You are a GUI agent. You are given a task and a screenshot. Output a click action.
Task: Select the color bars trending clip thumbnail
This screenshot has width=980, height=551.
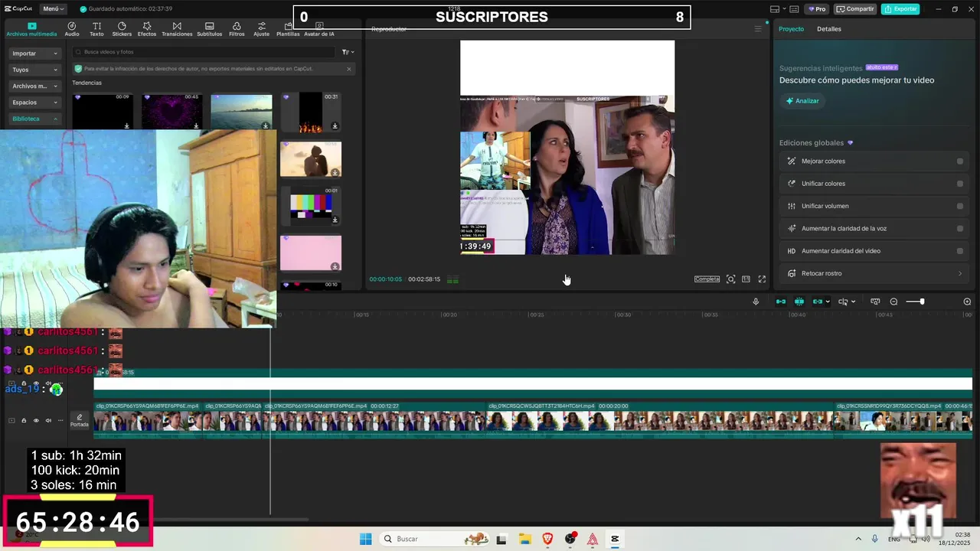pos(311,205)
